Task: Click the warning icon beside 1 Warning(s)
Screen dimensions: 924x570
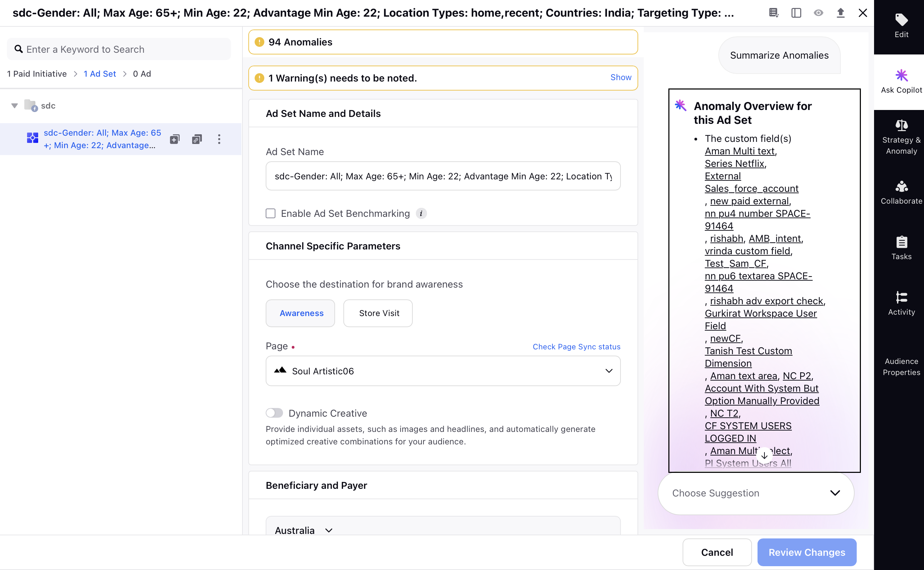Action: click(259, 78)
